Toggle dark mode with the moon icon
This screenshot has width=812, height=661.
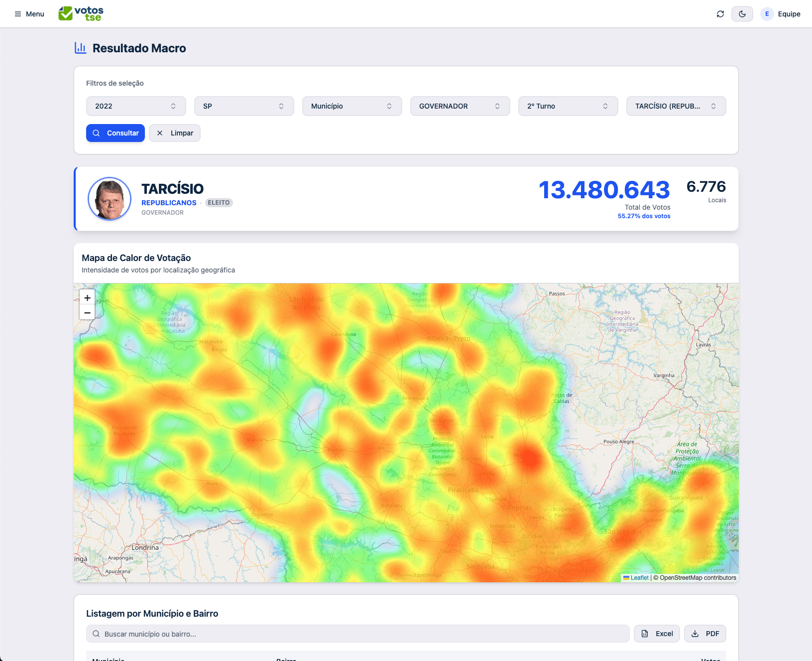pyautogui.click(x=742, y=14)
